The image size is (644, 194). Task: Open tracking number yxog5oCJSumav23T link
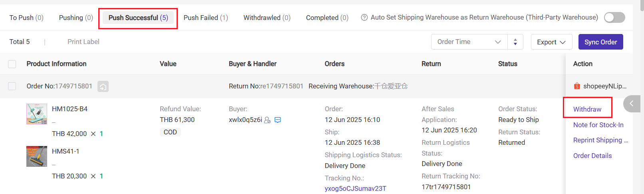pos(356,188)
